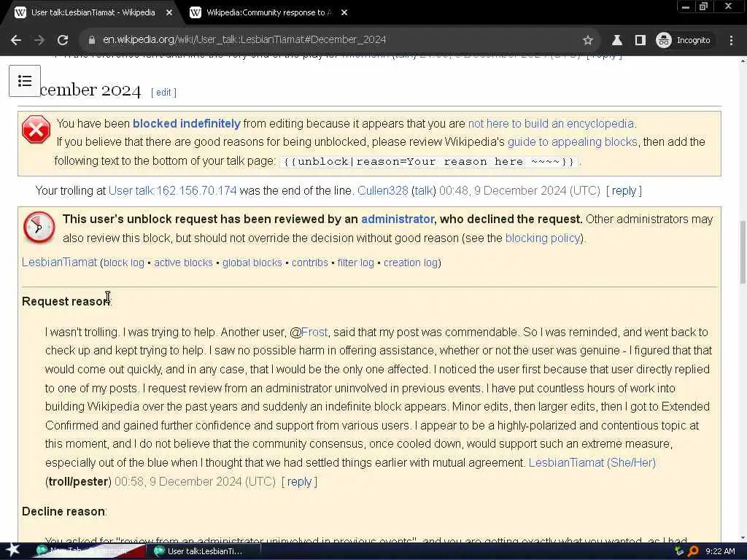
Task: Toggle the Wikipedia table of contents
Action: click(25, 81)
